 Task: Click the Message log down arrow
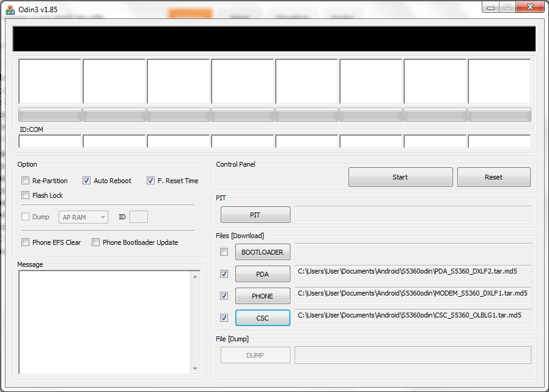click(x=195, y=369)
